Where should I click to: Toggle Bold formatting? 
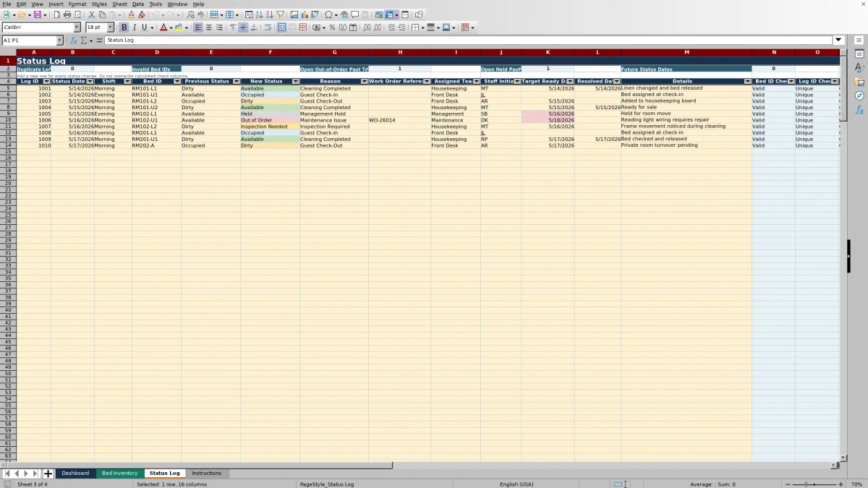(124, 27)
